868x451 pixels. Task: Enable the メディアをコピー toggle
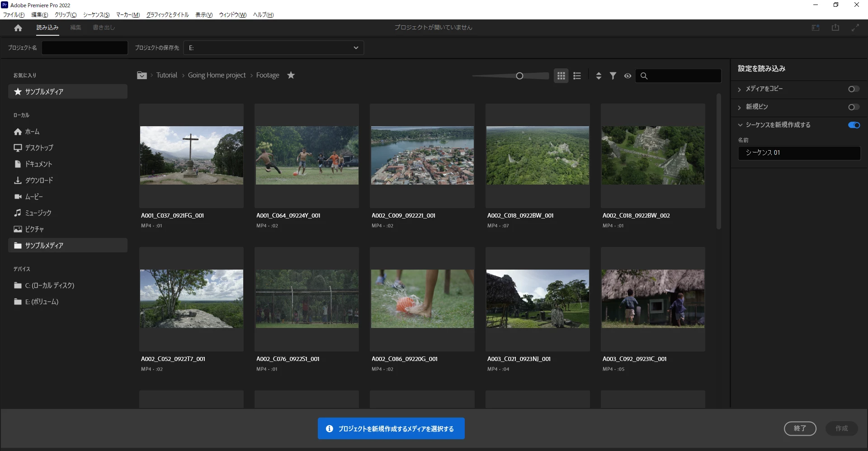pyautogui.click(x=854, y=89)
